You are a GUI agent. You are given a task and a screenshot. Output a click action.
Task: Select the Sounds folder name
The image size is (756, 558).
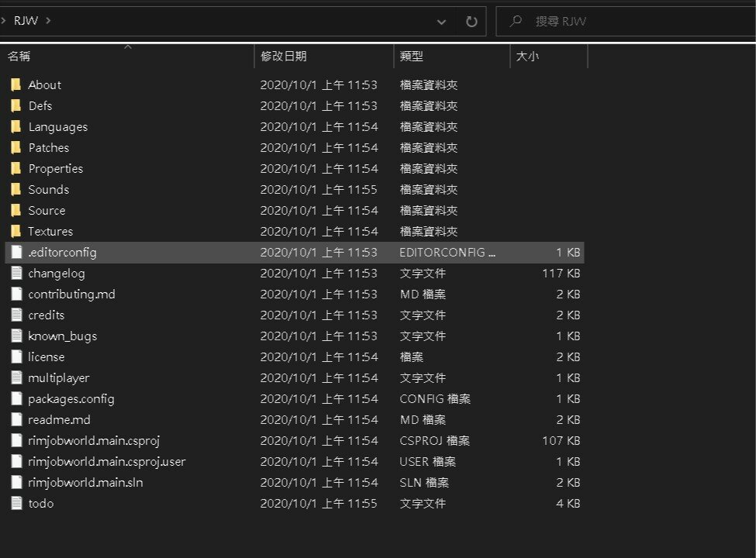[x=48, y=189]
